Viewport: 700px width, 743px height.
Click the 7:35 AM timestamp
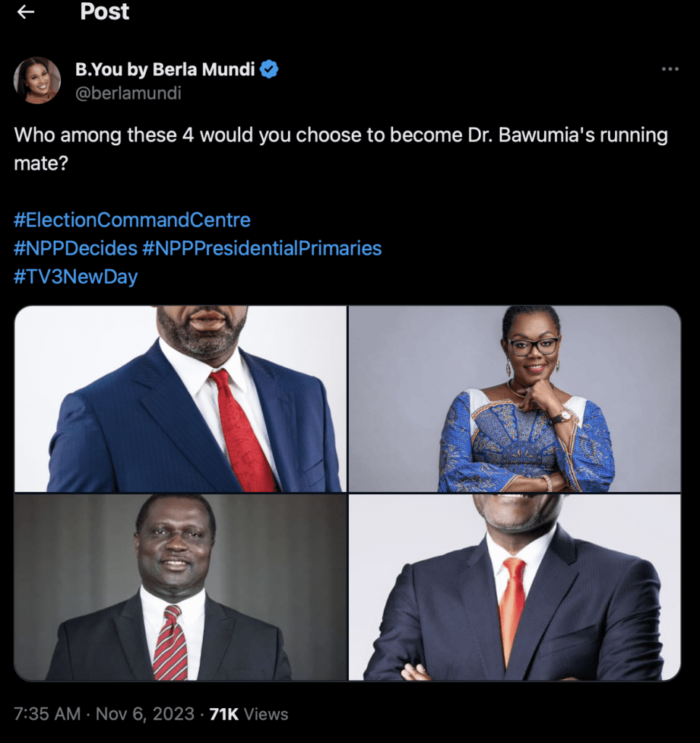(47, 714)
